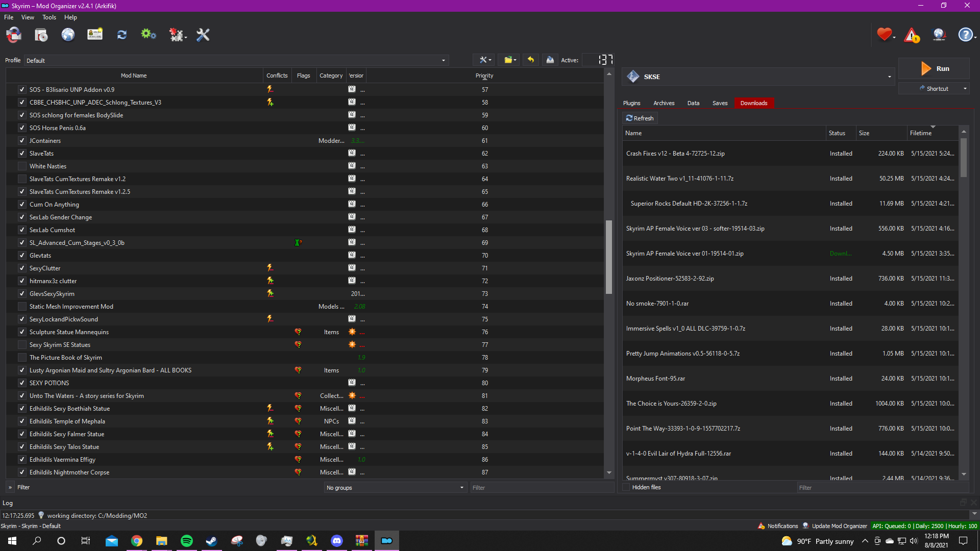Open the View menu
Image resolution: width=980 pixels, height=551 pixels.
[x=28, y=17]
